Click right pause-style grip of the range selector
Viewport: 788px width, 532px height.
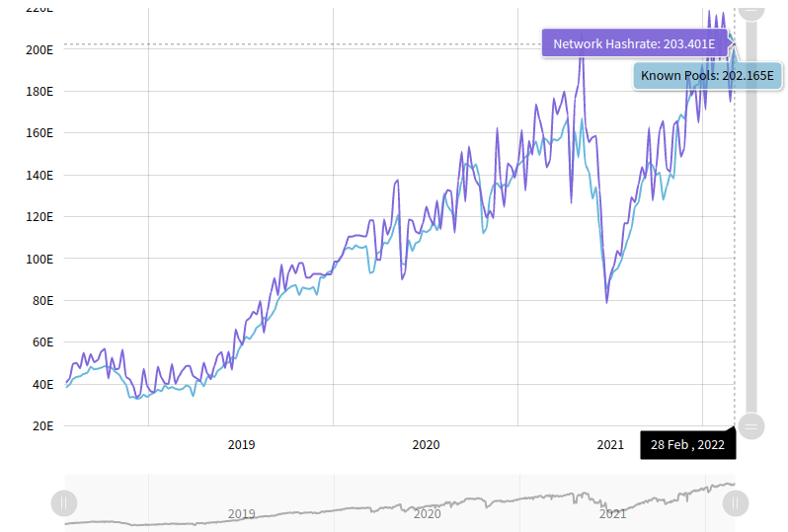point(735,503)
